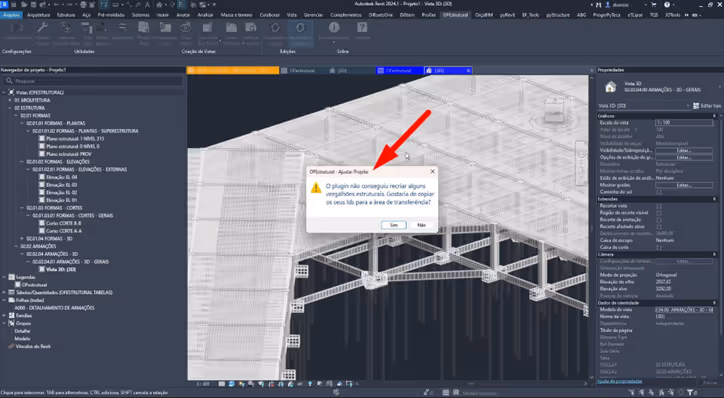
Task: Select Plano estrutural: 1 NÍVEL 315 view
Action: click(x=75, y=139)
